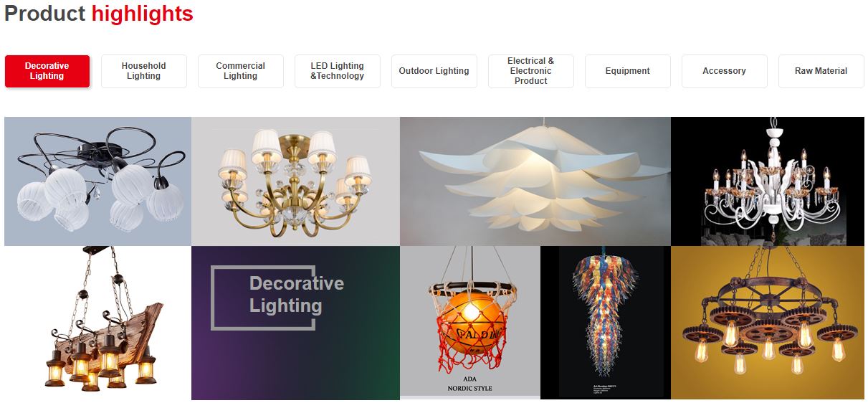Show Outdoor Lighting products
Screen dimensions: 868x403
pos(434,71)
